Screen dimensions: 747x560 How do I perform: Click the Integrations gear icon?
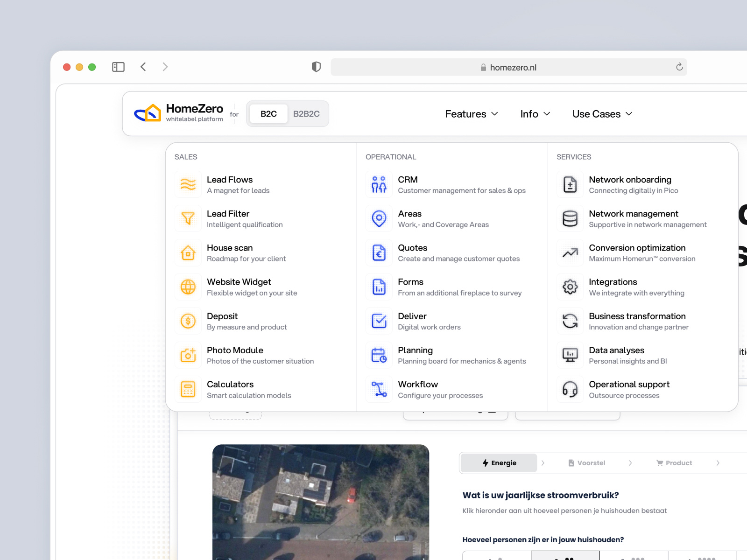pos(570,287)
